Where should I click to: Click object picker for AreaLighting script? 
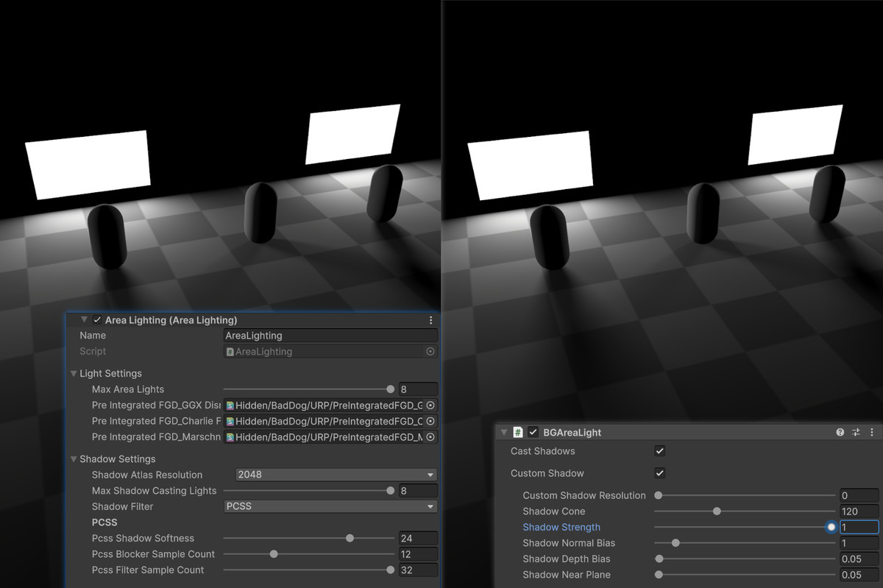[x=430, y=352]
